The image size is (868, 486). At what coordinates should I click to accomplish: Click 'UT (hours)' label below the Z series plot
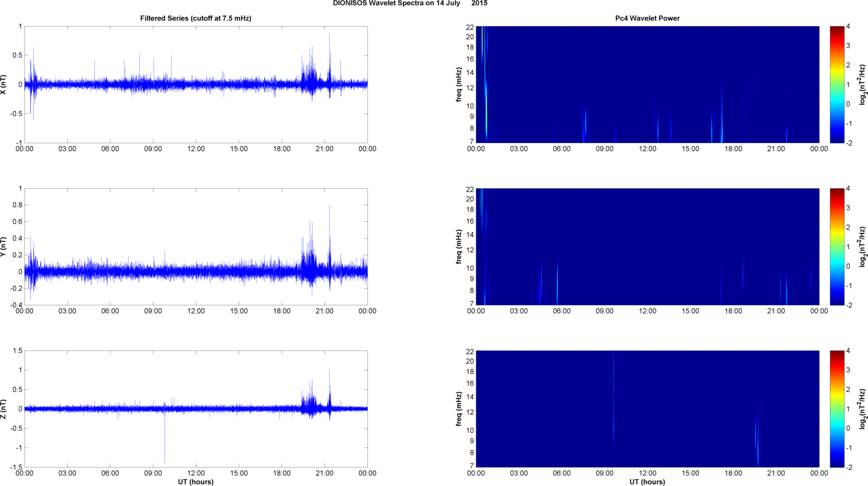click(x=196, y=482)
